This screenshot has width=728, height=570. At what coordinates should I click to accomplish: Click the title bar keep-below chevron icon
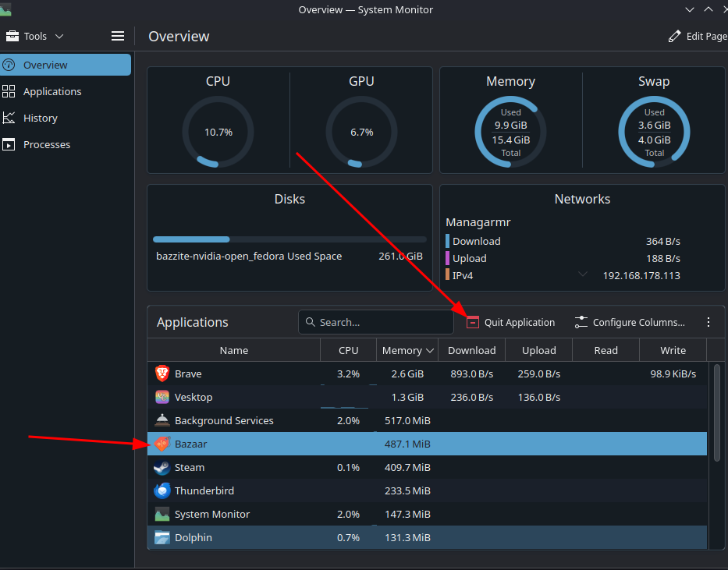(690, 9)
